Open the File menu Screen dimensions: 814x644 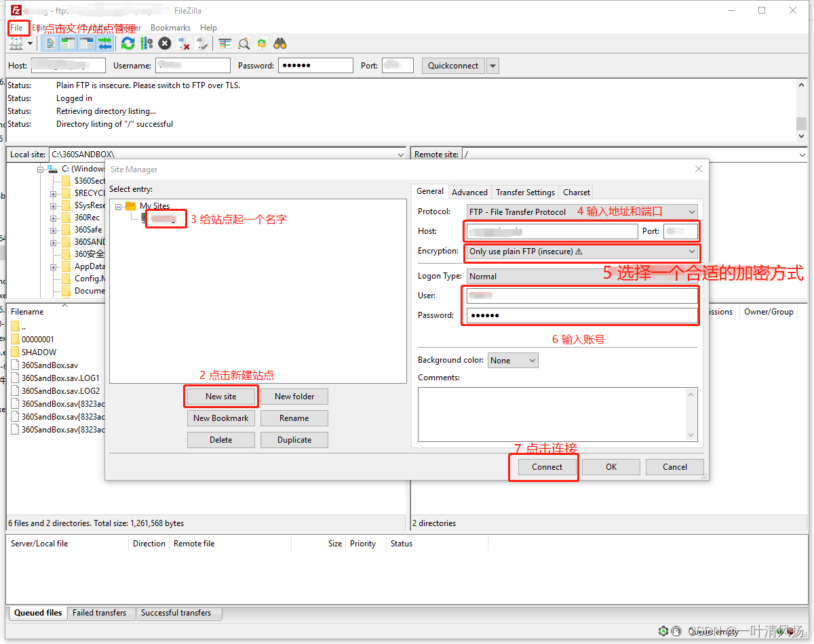17,28
